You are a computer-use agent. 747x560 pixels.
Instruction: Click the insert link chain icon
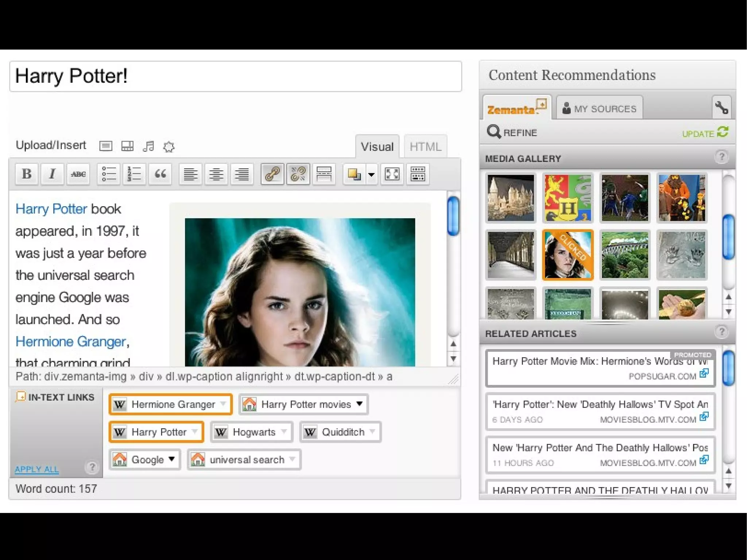coord(272,174)
